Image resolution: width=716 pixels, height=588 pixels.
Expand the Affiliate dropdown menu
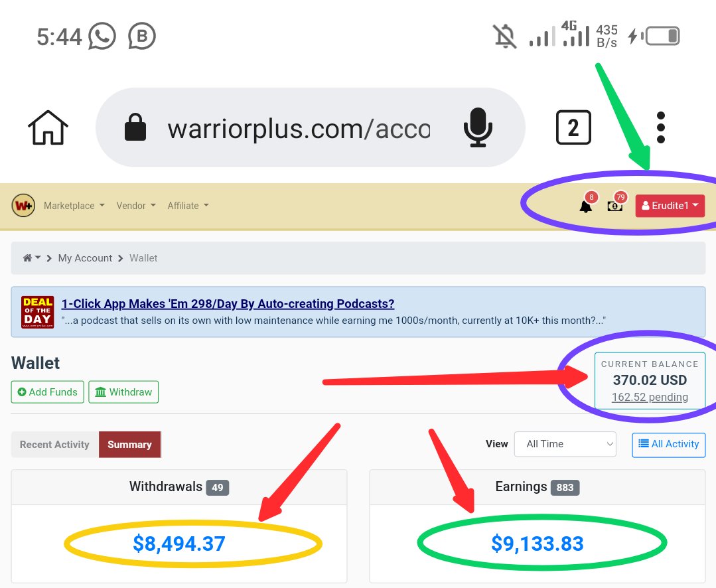coord(188,206)
